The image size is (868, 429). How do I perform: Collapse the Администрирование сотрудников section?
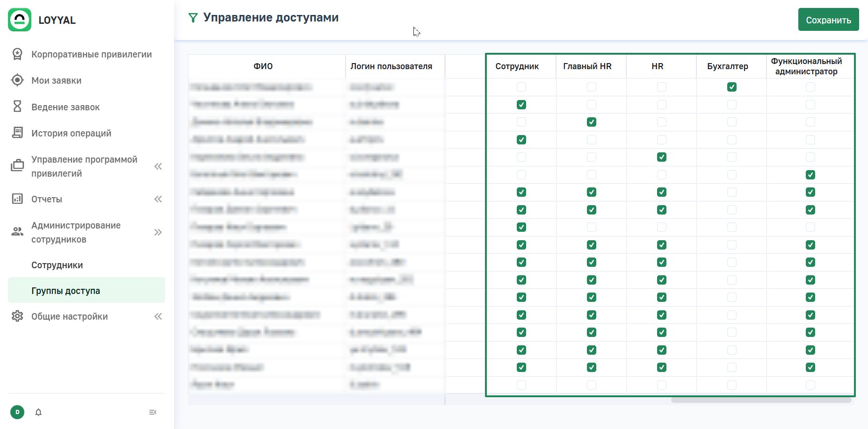[x=158, y=232]
